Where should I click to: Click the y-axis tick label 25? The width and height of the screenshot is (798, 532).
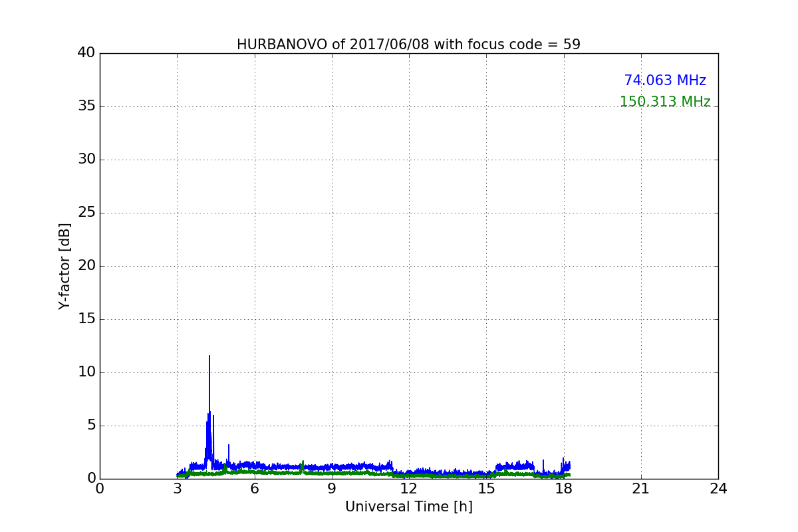coord(86,213)
